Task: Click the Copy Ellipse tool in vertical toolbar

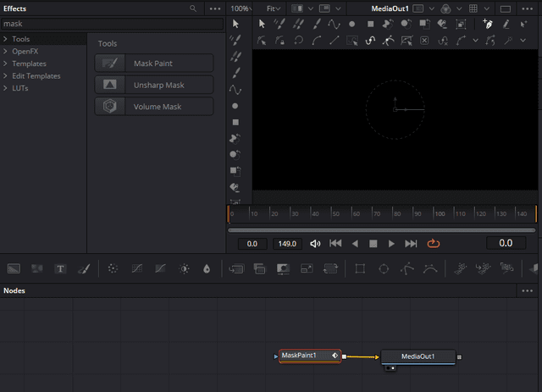Action: [x=235, y=155]
